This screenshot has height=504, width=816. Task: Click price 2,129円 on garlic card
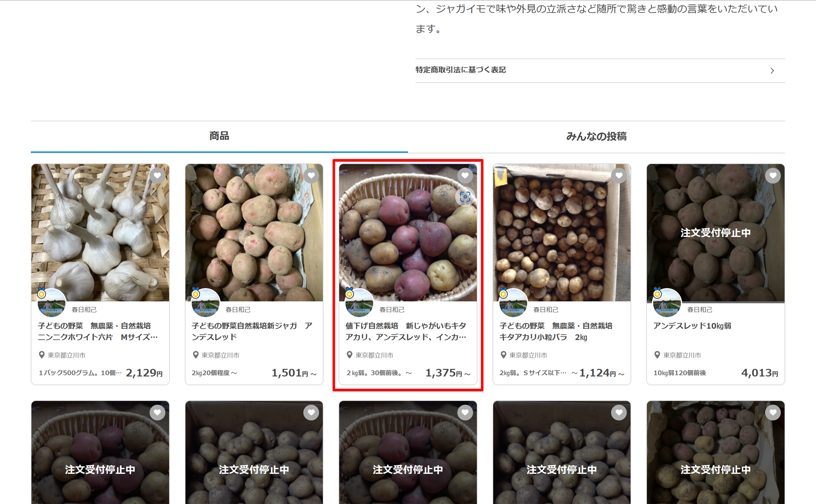144,373
